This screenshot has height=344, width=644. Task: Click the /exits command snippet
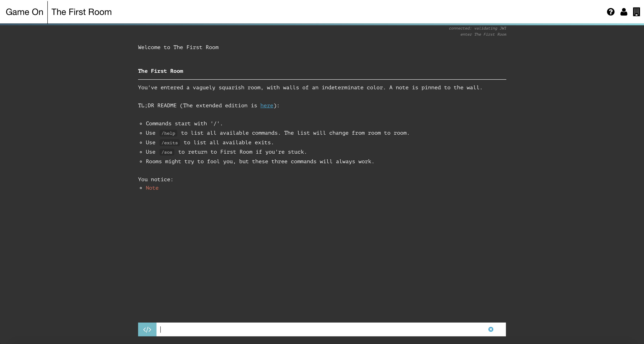coord(170,143)
